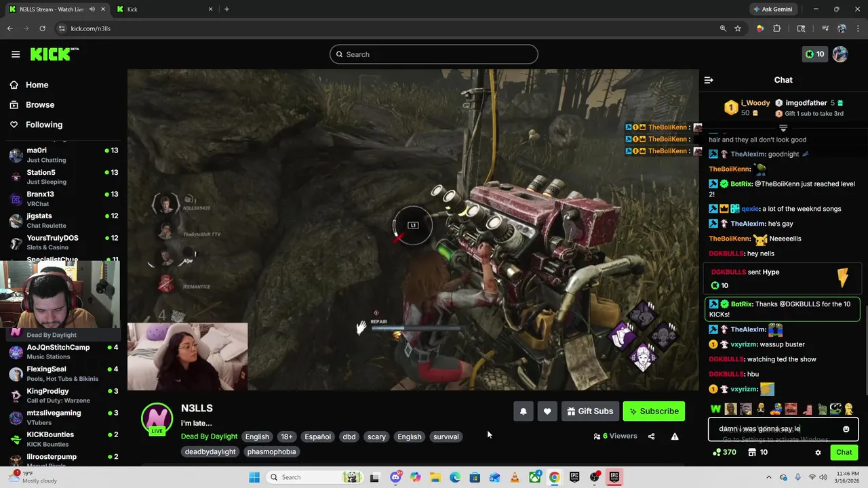This screenshot has width=868, height=488.
Task: Show hidden system tray icons
Action: [x=768, y=477]
